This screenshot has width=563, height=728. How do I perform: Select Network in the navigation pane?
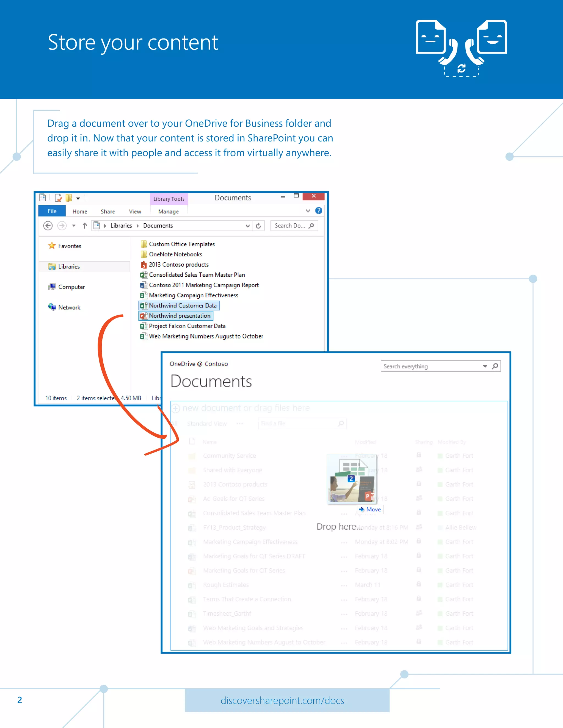[x=69, y=307]
